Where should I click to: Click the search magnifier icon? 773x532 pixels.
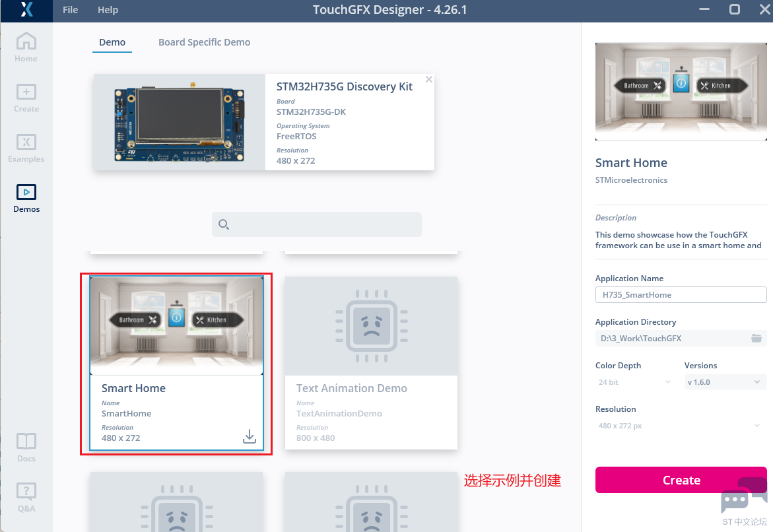(223, 224)
